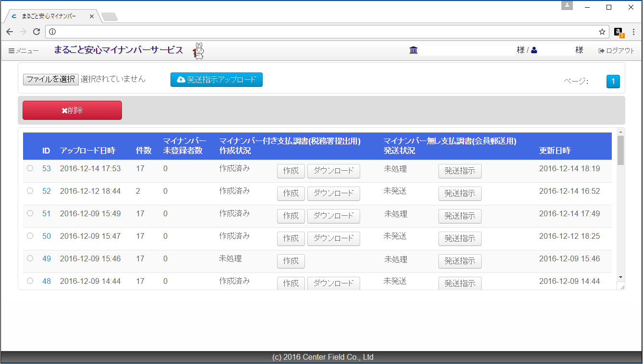Click the 件数 column header

pos(144,151)
